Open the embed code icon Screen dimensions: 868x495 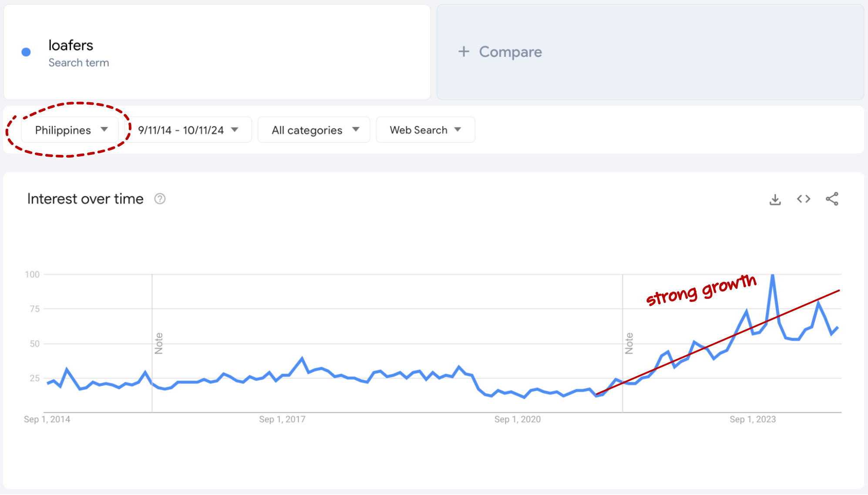(x=804, y=199)
